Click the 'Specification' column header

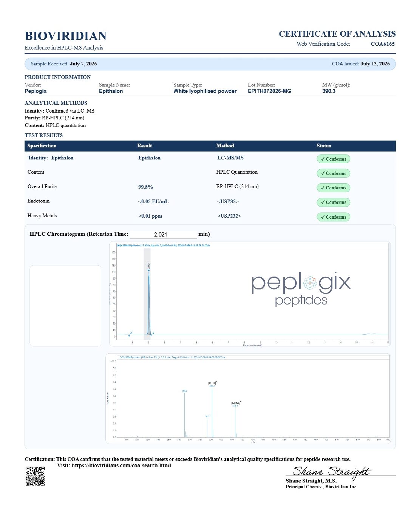42,146
